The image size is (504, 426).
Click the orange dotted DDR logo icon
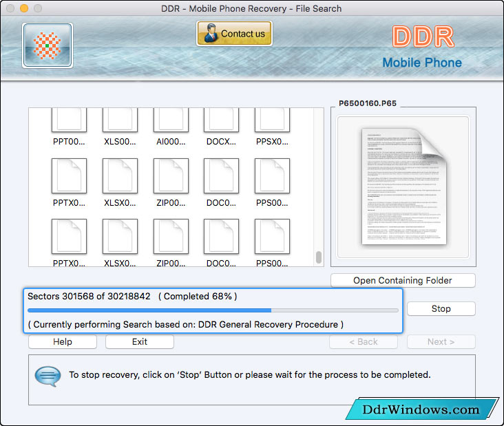[48, 45]
